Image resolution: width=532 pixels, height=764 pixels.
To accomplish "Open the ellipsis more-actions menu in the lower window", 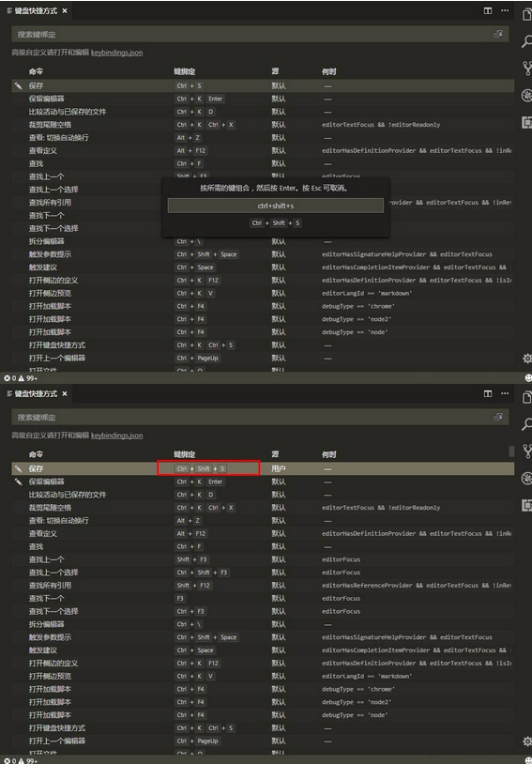I will [505, 393].
